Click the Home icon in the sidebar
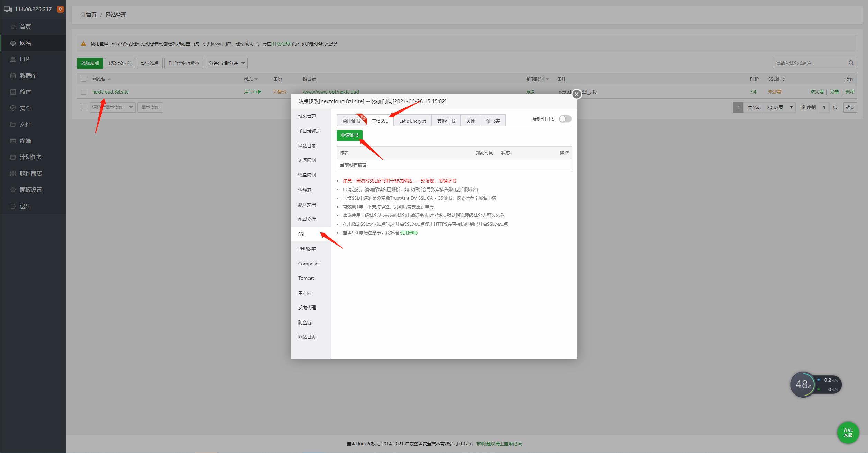The width and height of the screenshot is (868, 453). point(13,27)
